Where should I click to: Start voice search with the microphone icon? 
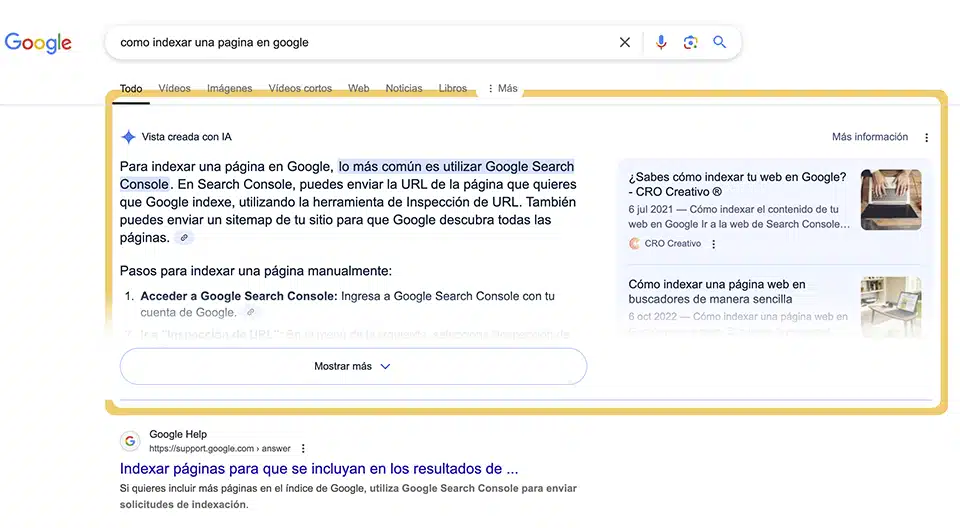[x=661, y=42]
